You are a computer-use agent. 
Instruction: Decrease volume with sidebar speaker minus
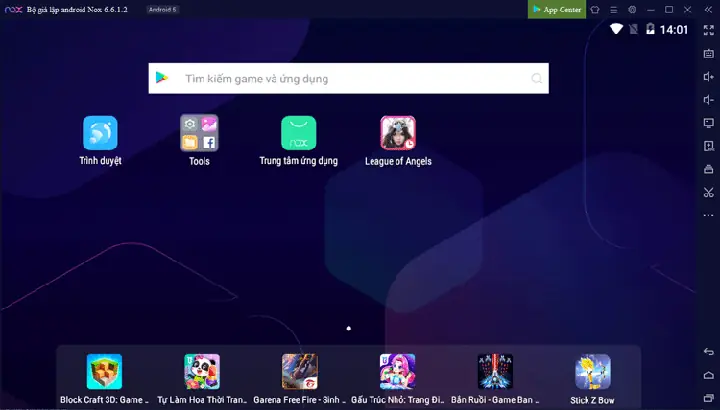[709, 100]
